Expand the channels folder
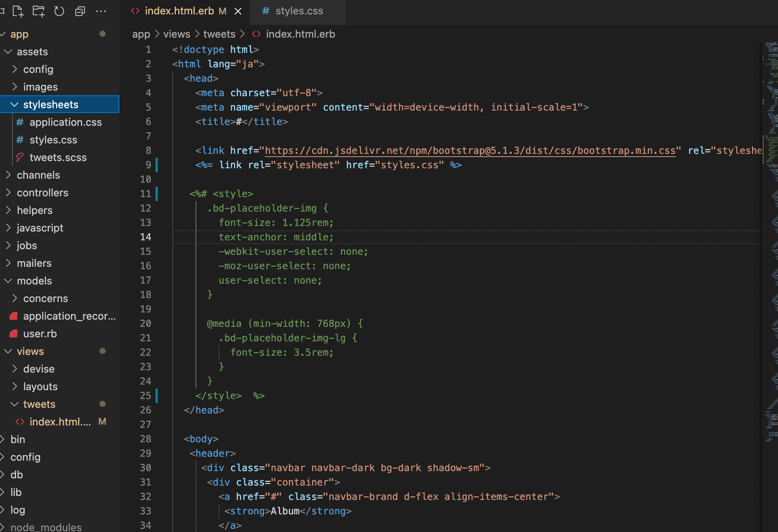This screenshot has height=532, width=778. [8, 175]
